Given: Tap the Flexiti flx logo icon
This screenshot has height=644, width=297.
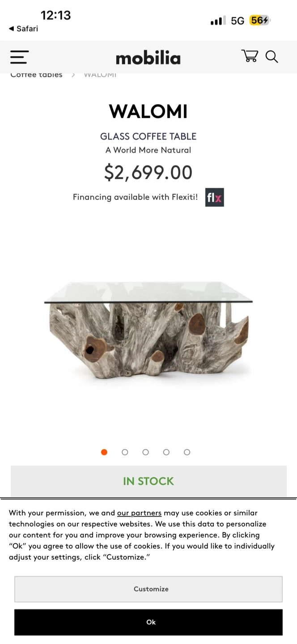Looking at the screenshot, I should (x=214, y=197).
